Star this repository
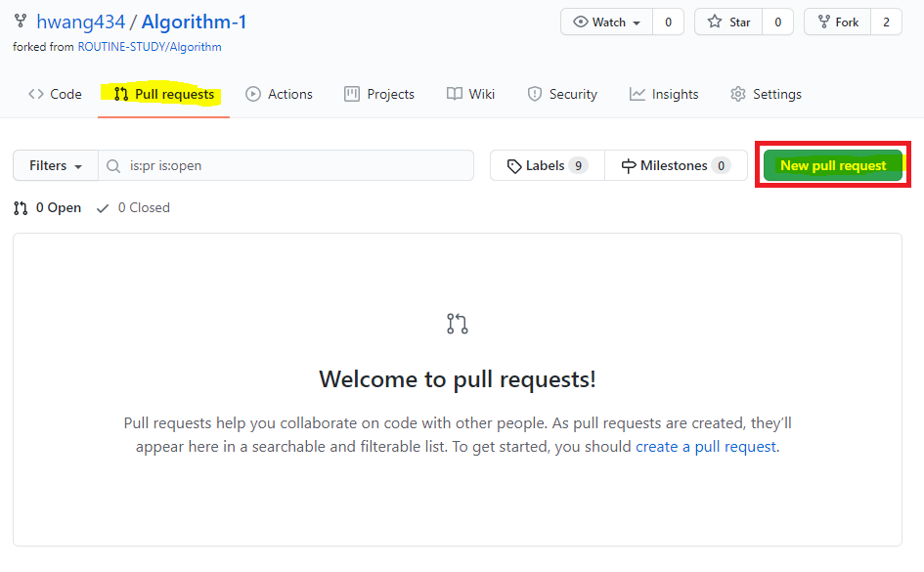This screenshot has height=572, width=924. (728, 22)
